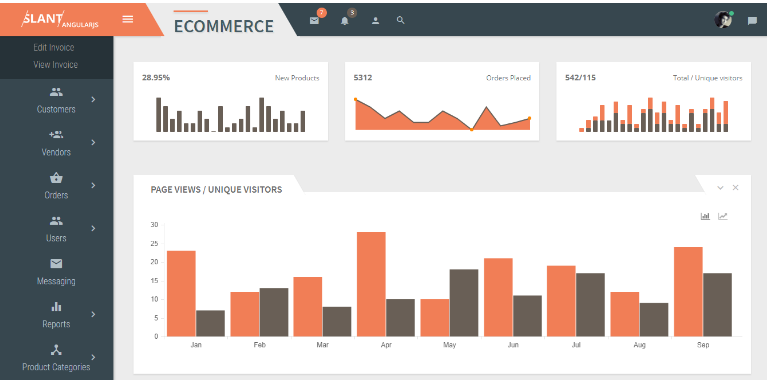
Task: Open the chat bubble icon at top right
Action: pyautogui.click(x=752, y=21)
